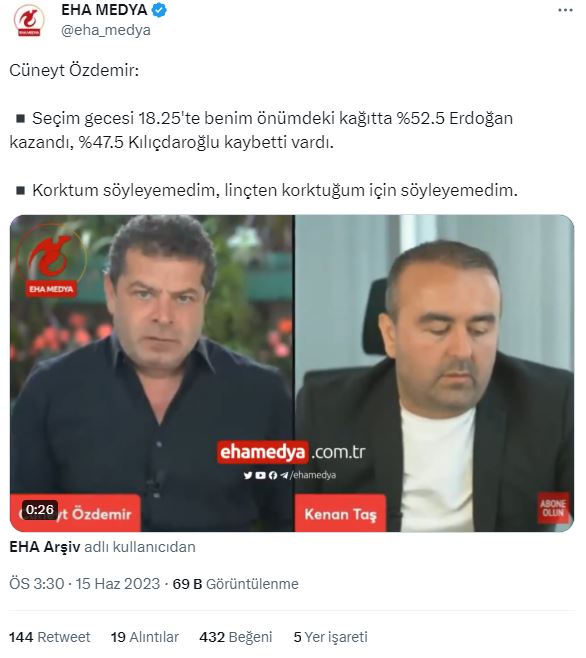
Task: Click the 0:26 video duration badge
Action: coord(40,509)
